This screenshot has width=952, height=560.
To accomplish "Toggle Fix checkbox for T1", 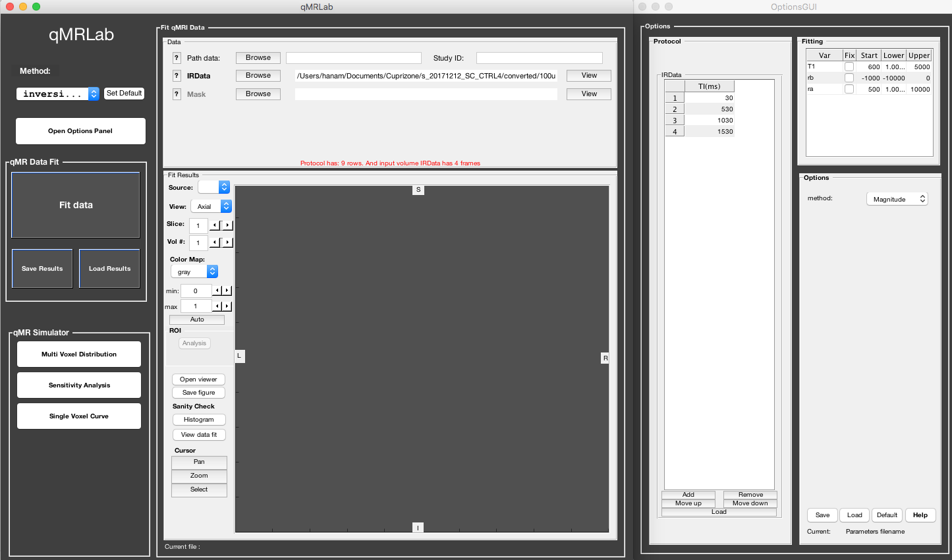I will click(849, 67).
